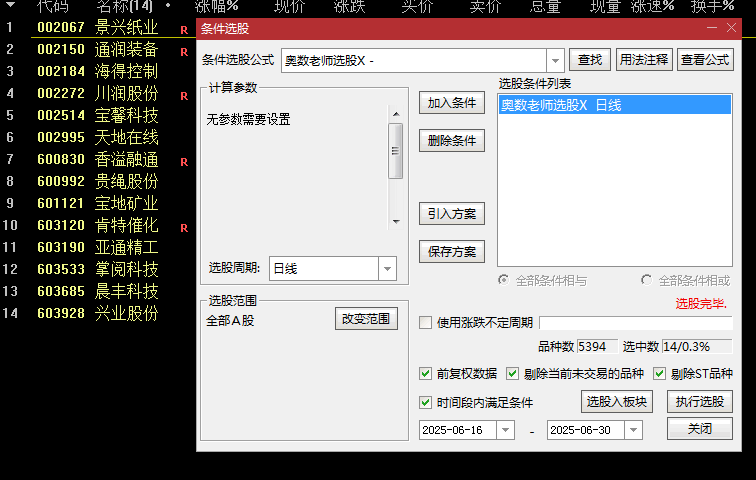Uncheck 前复权数据 checkbox
Image resolution: width=756 pixels, height=480 pixels.
click(x=425, y=373)
